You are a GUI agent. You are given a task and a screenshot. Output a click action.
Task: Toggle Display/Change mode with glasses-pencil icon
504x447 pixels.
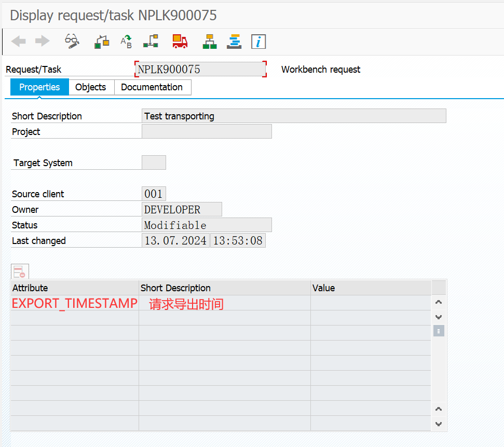tap(72, 42)
